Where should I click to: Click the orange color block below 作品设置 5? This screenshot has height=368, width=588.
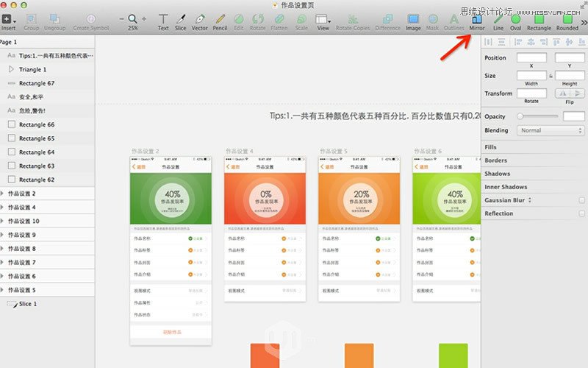pos(359,355)
